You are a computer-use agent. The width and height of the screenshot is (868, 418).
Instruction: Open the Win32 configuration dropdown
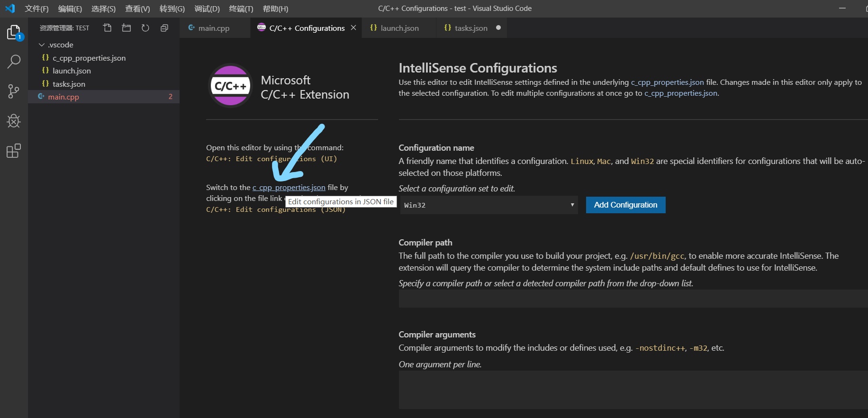(488, 205)
